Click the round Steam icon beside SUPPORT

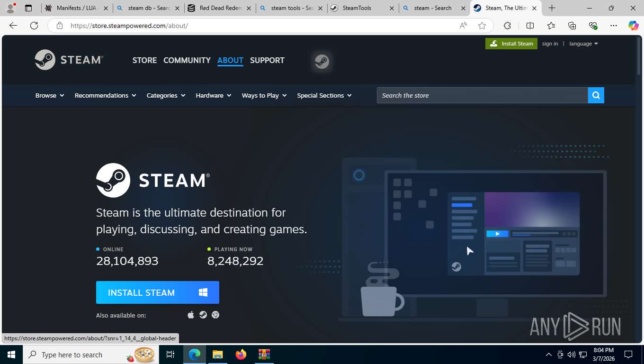click(x=322, y=61)
